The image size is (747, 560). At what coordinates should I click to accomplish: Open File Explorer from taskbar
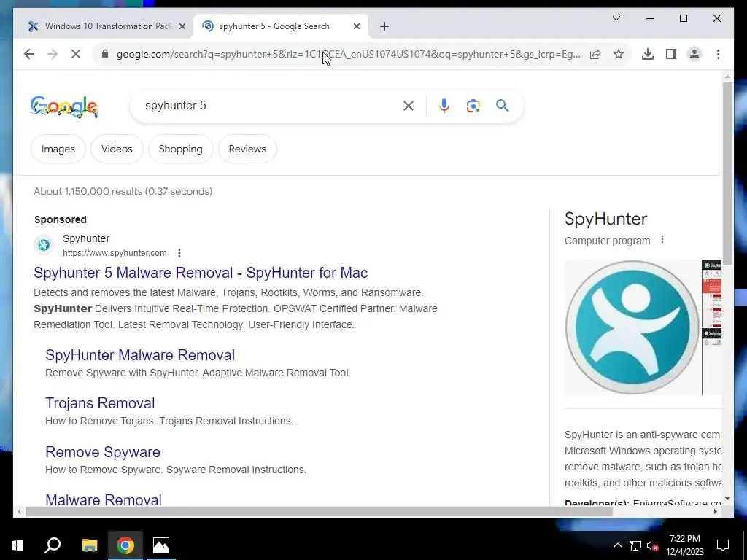click(89, 545)
